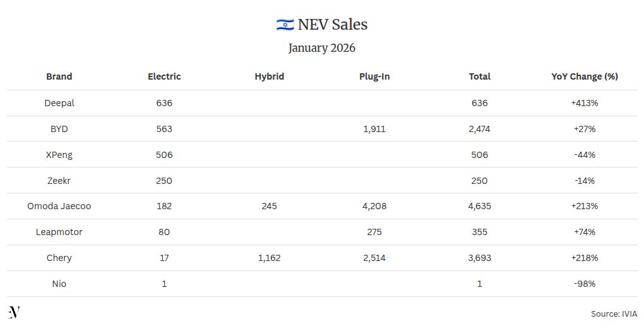Screen dimensions: 644x328
Task: Select the Electric column header
Action: [164, 76]
